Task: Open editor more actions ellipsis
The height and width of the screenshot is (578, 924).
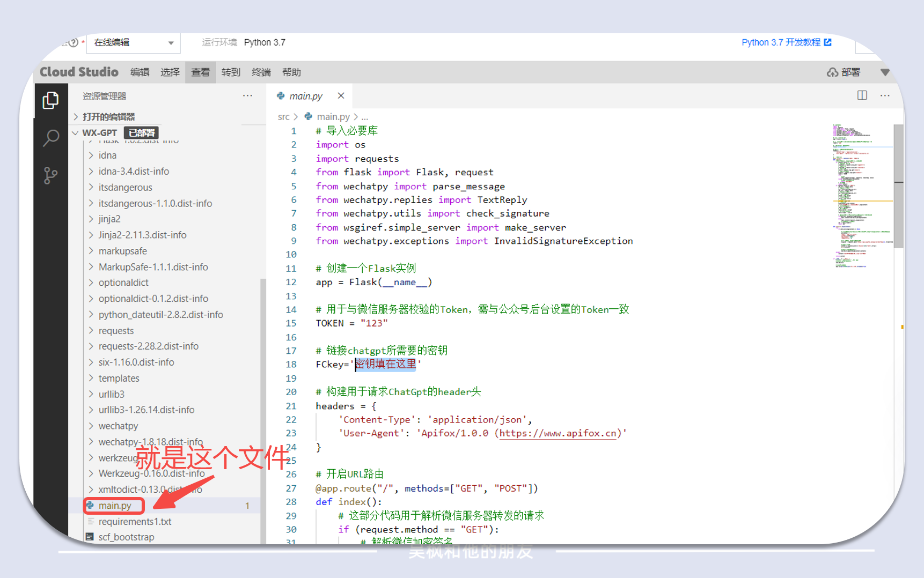Action: (x=885, y=95)
